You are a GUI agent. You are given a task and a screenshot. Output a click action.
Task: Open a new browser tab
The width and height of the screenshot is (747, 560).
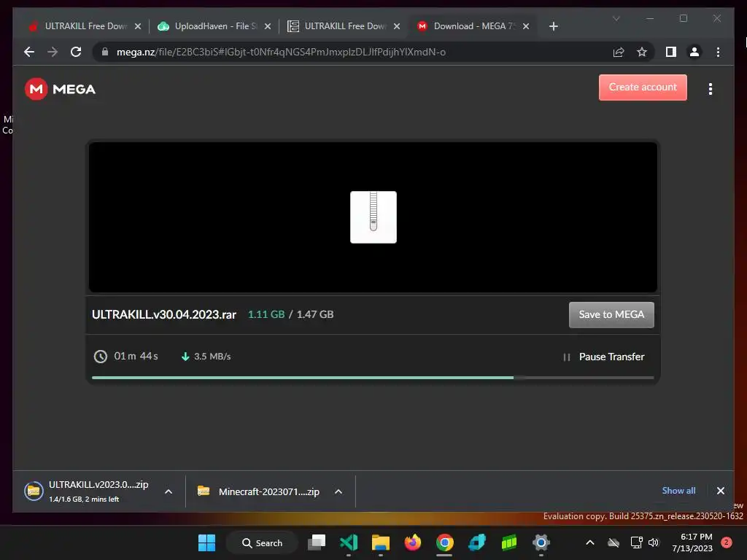point(553,26)
